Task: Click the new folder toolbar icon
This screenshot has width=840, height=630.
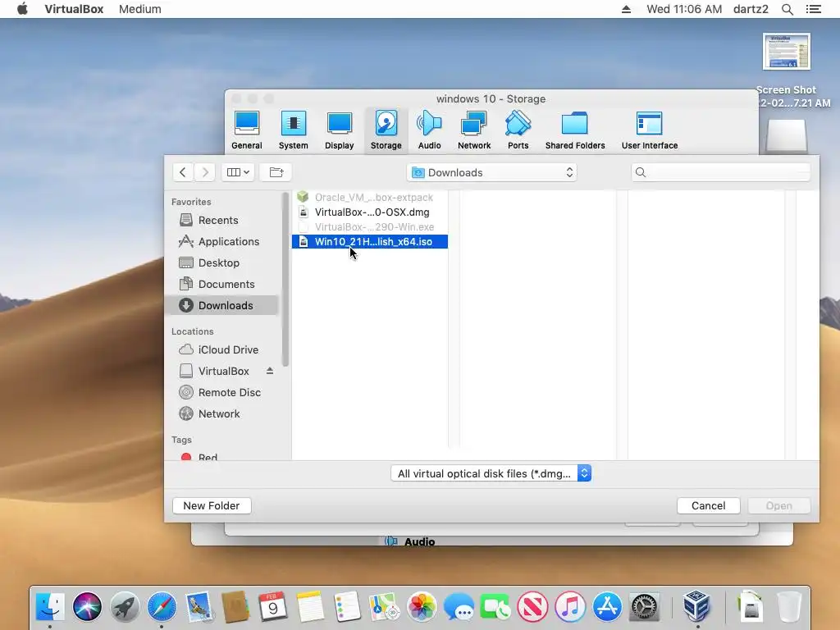Action: point(276,172)
